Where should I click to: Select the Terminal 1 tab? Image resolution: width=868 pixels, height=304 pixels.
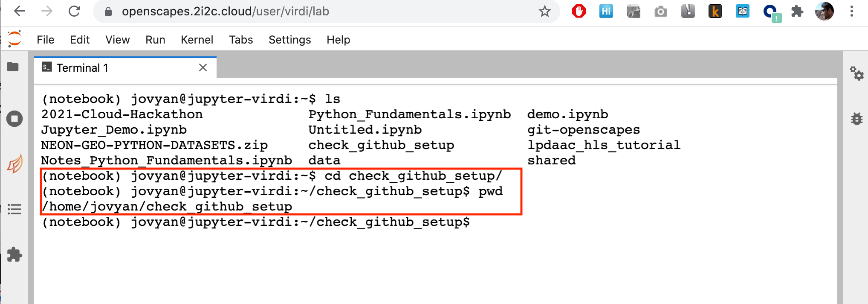point(83,67)
